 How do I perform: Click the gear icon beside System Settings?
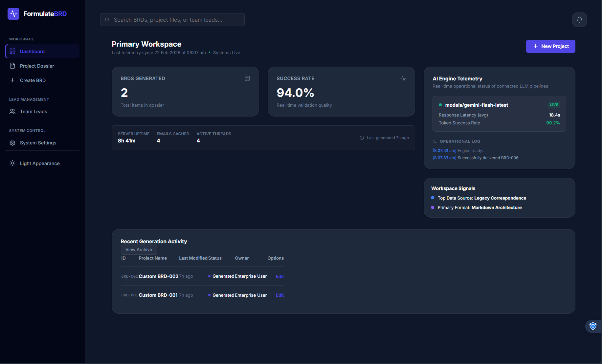click(x=12, y=143)
